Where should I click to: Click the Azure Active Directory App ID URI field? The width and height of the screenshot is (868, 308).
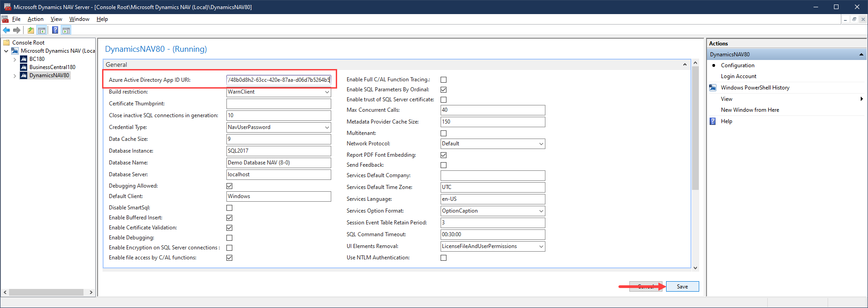(x=279, y=80)
